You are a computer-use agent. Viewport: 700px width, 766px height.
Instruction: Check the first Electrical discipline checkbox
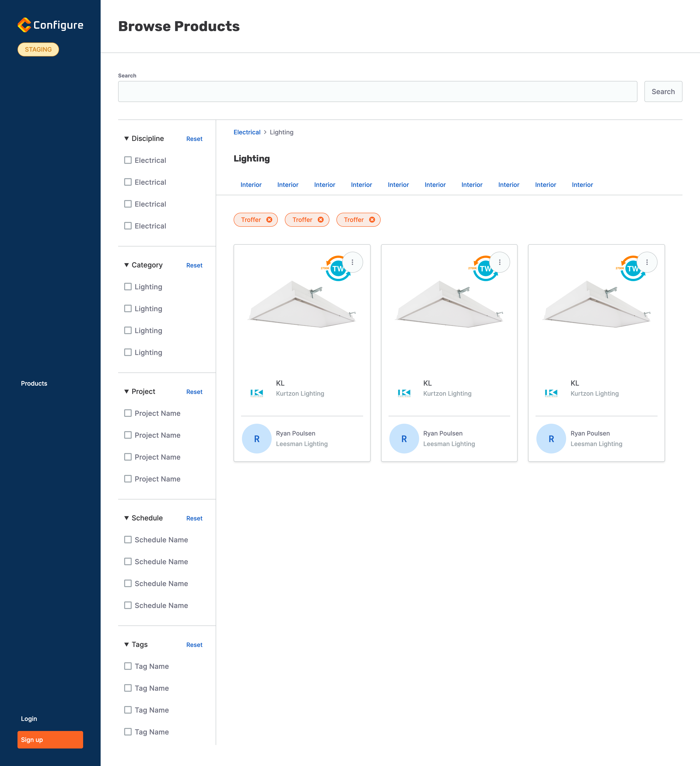[x=128, y=160]
